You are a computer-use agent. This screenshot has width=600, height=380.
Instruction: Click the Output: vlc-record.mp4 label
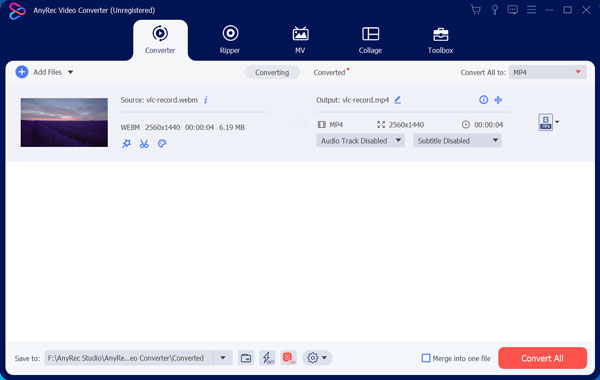(x=352, y=100)
